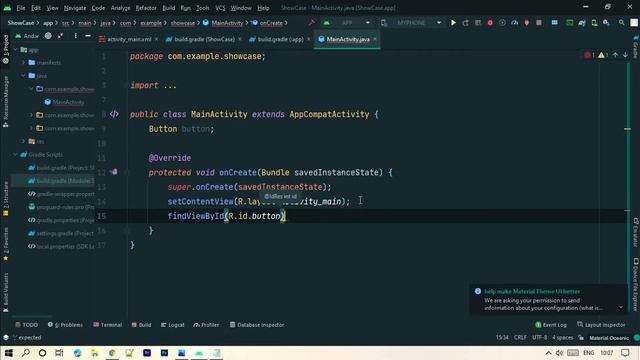Screen dimensions: 640x360
Task: Toggle the Emulator side tab on right
Action: (636, 232)
